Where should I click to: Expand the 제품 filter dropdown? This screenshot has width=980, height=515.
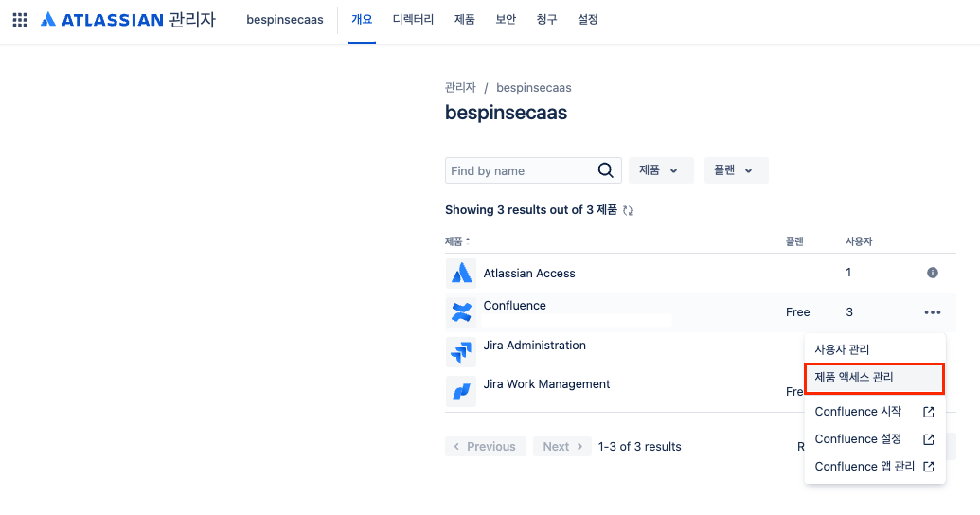[x=660, y=170]
